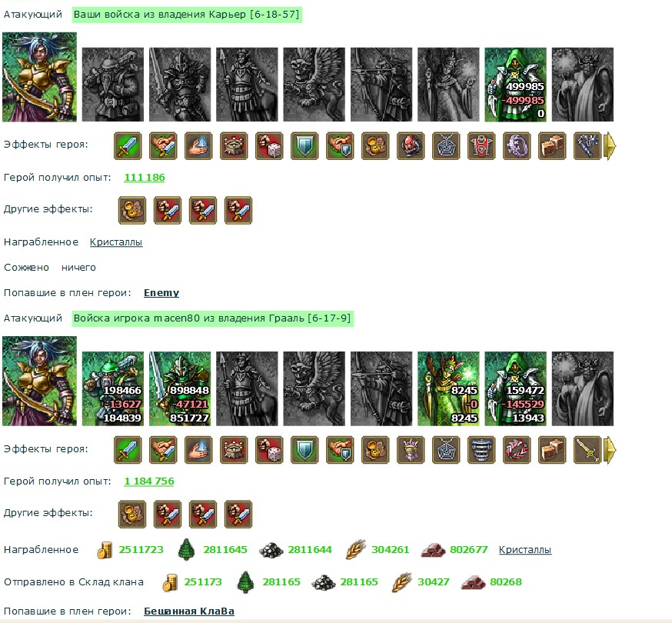Click the castle fortress hero effect in the first report
The image size is (672, 623).
click(x=234, y=146)
